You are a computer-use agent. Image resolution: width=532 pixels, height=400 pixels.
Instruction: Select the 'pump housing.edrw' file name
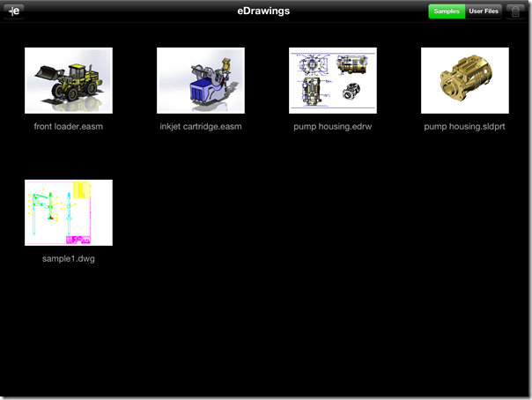coord(333,127)
